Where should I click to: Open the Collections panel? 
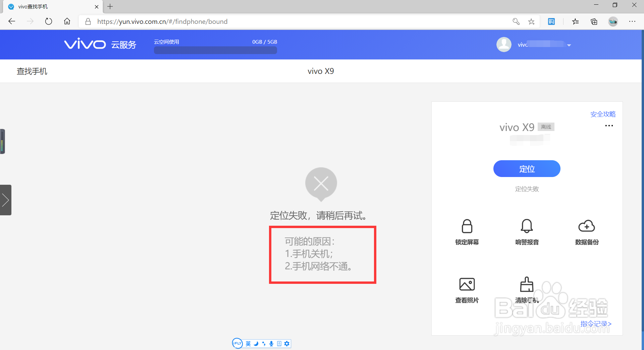pos(594,21)
